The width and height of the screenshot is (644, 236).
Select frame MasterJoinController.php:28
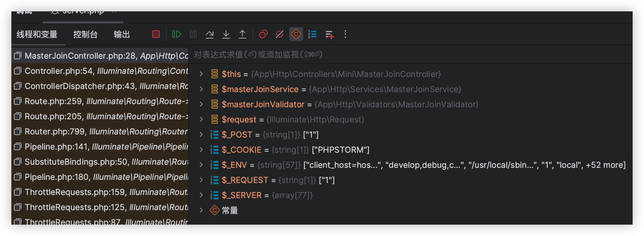click(100, 56)
